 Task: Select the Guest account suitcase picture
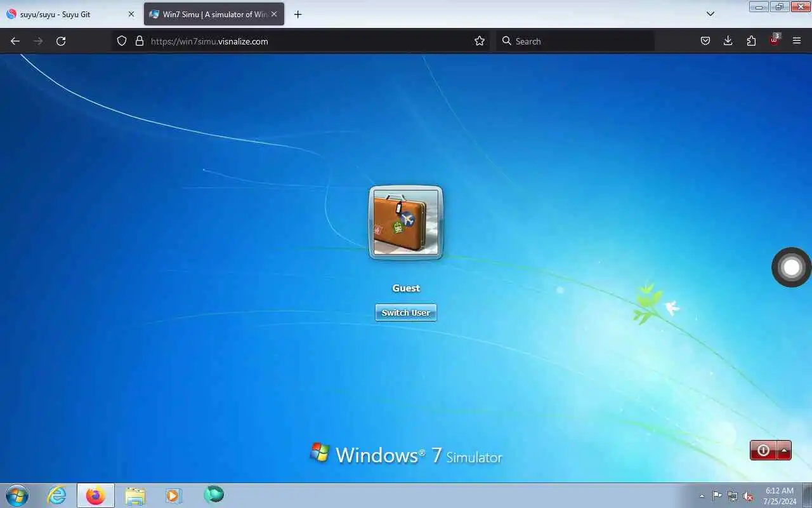[406, 222]
